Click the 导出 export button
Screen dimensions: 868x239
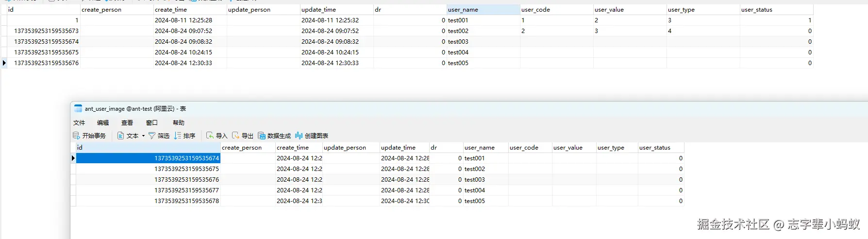coord(243,136)
